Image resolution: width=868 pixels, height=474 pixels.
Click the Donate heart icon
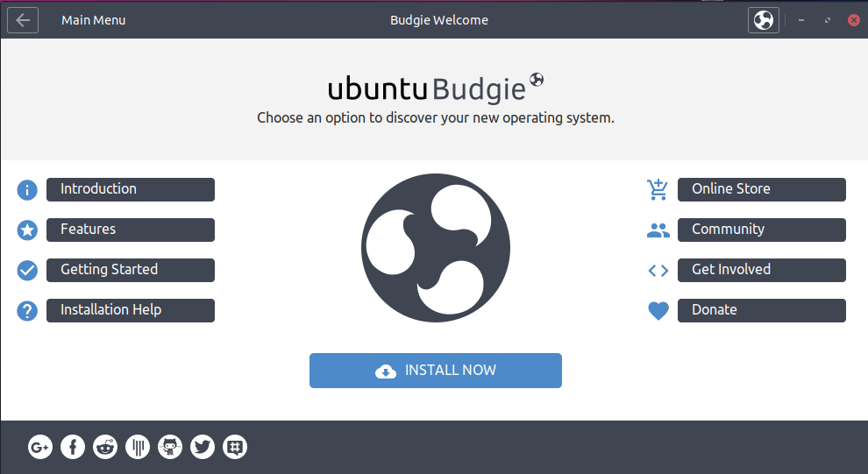point(658,311)
